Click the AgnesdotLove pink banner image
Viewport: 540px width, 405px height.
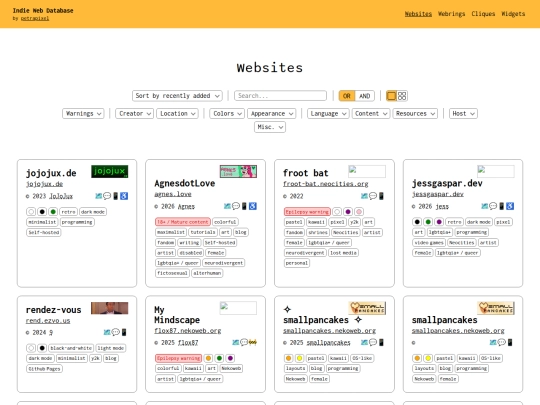point(238,172)
